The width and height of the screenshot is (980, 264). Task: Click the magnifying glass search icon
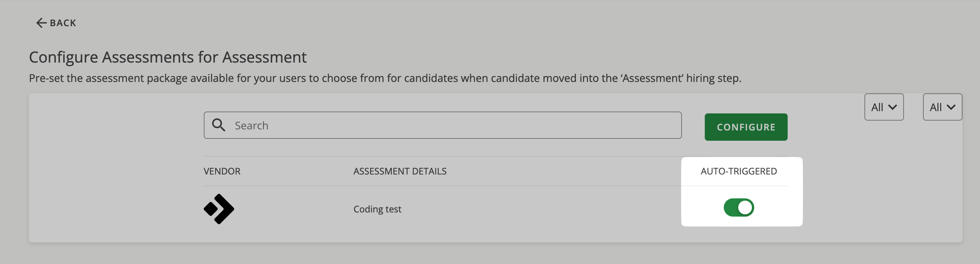(x=218, y=125)
